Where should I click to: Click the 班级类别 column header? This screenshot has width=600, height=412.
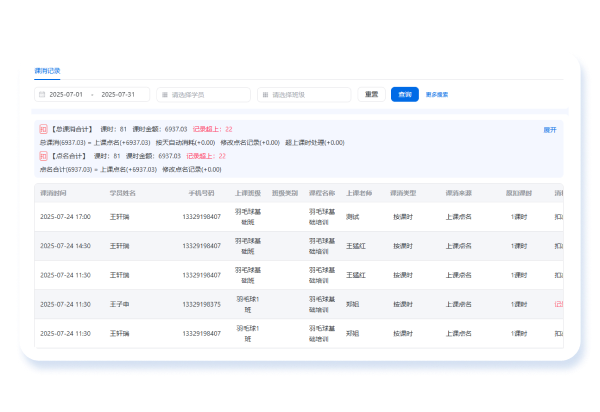285,193
